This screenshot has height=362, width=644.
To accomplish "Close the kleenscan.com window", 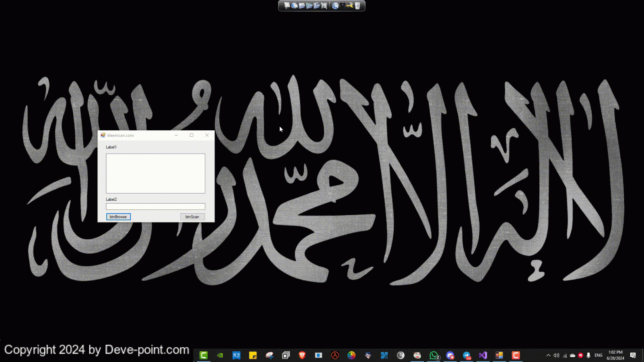I will (207, 135).
